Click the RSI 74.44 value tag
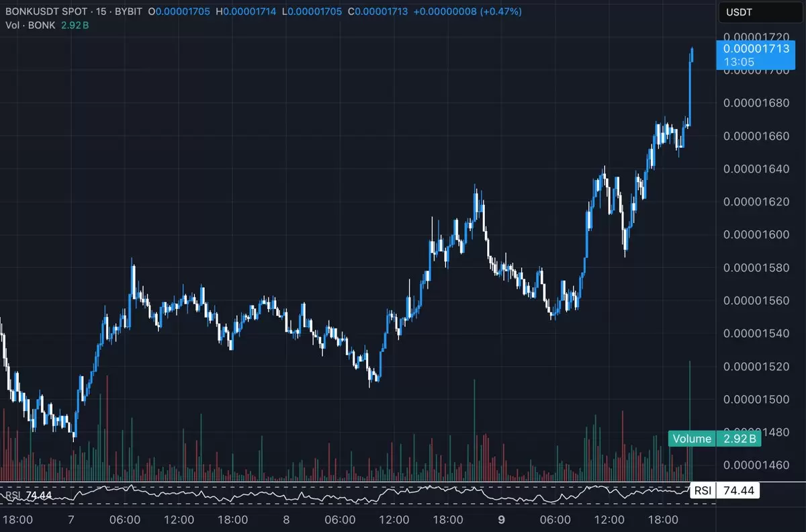This screenshot has width=806, height=532. [x=725, y=491]
